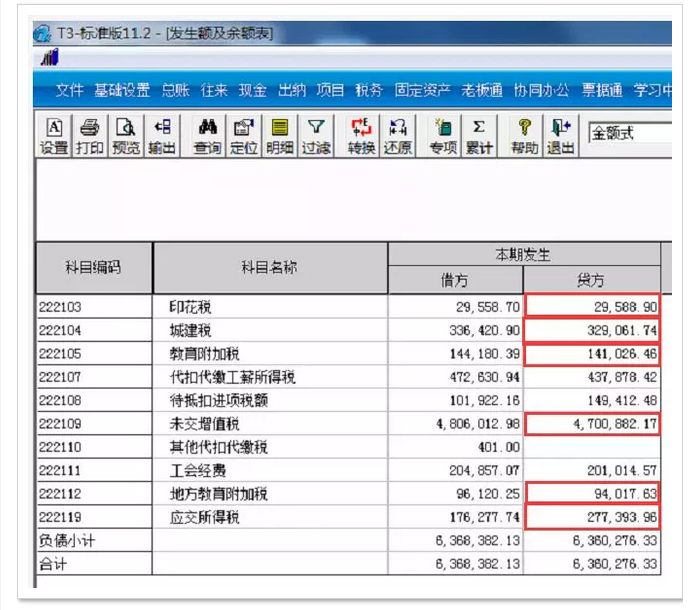
Task: Open the 老板通 menu
Action: [482, 90]
